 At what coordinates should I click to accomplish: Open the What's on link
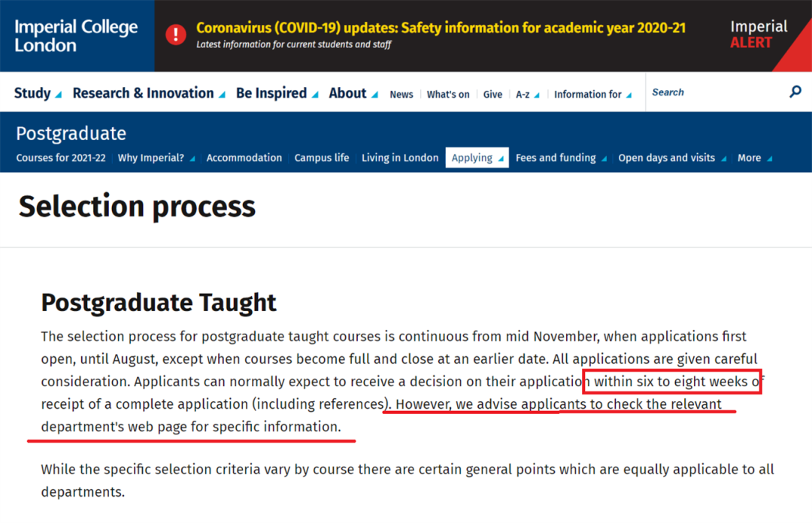coord(448,95)
